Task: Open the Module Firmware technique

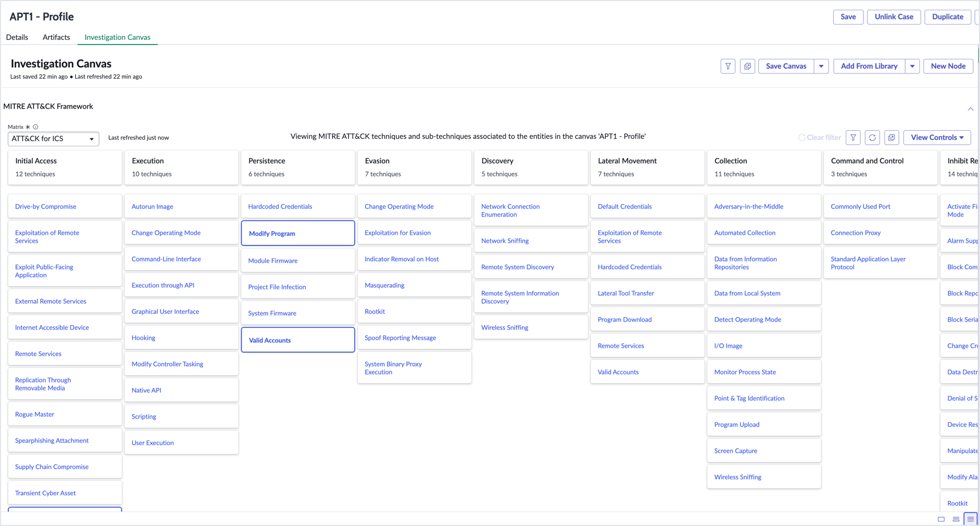Action: coord(298,260)
